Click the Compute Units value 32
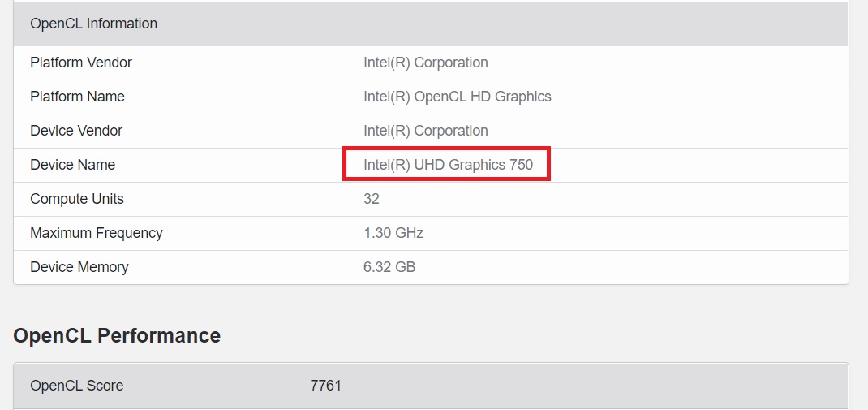Image resolution: width=868 pixels, height=410 pixels. pos(372,199)
